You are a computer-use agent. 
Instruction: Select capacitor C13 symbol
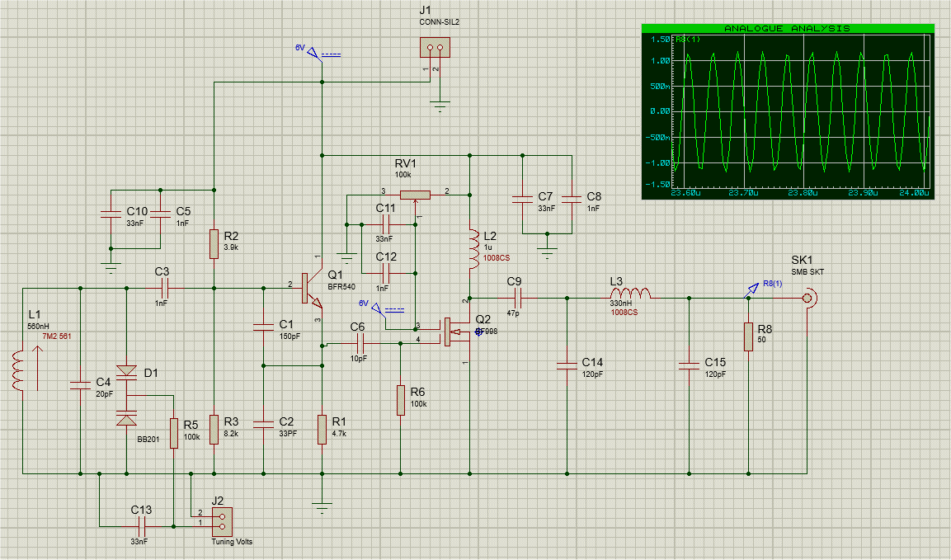click(x=144, y=526)
